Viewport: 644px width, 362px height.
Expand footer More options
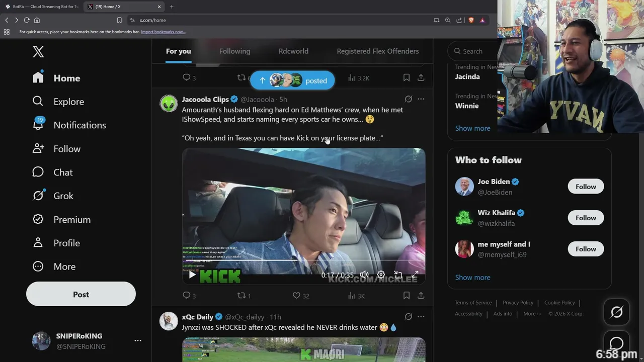pos(532,314)
